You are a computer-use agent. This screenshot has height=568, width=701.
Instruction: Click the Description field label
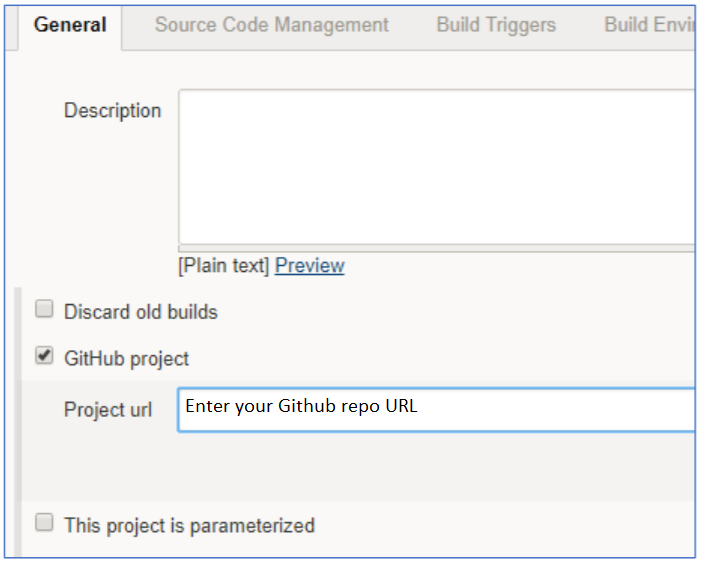(112, 110)
